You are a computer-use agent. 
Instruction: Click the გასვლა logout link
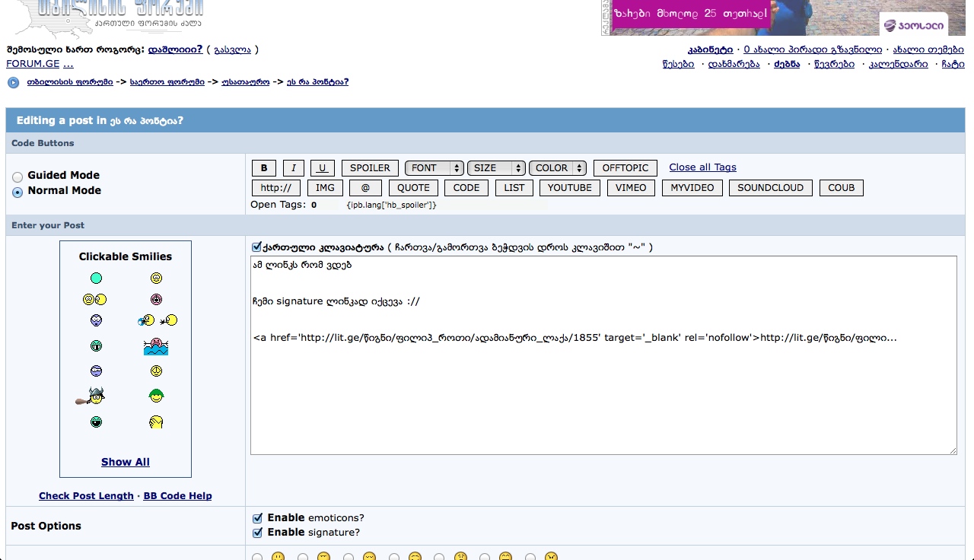click(232, 49)
